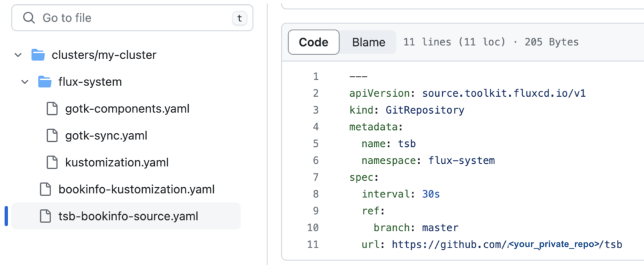The height and width of the screenshot is (265, 644).
Task: Click line number 11 in the code
Action: [x=313, y=244]
